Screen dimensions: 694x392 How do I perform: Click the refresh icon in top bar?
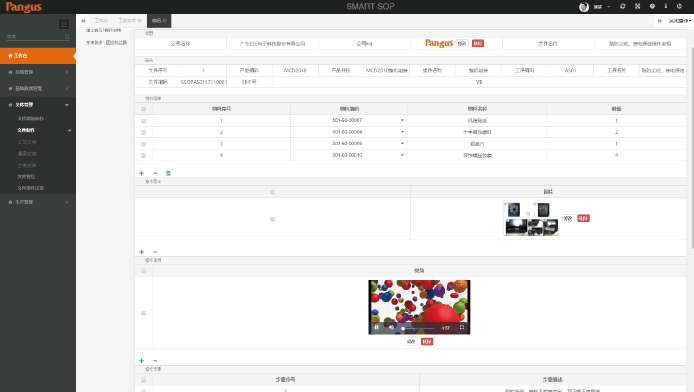[623, 6]
